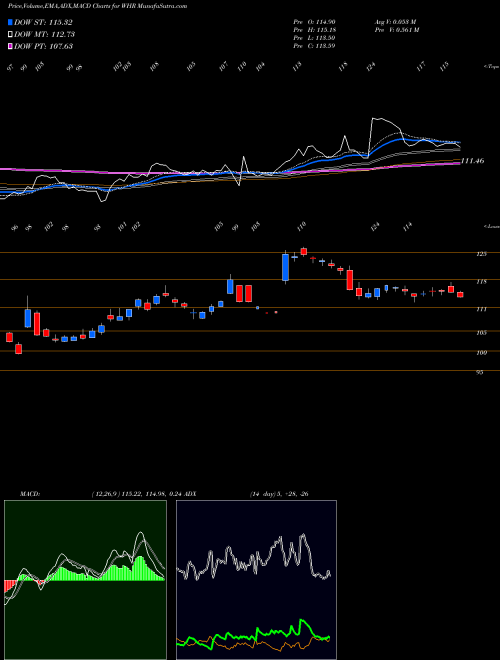The image size is (500, 660).
Task: Click the bright green ADX line peak
Action: pyautogui.click(x=301, y=621)
